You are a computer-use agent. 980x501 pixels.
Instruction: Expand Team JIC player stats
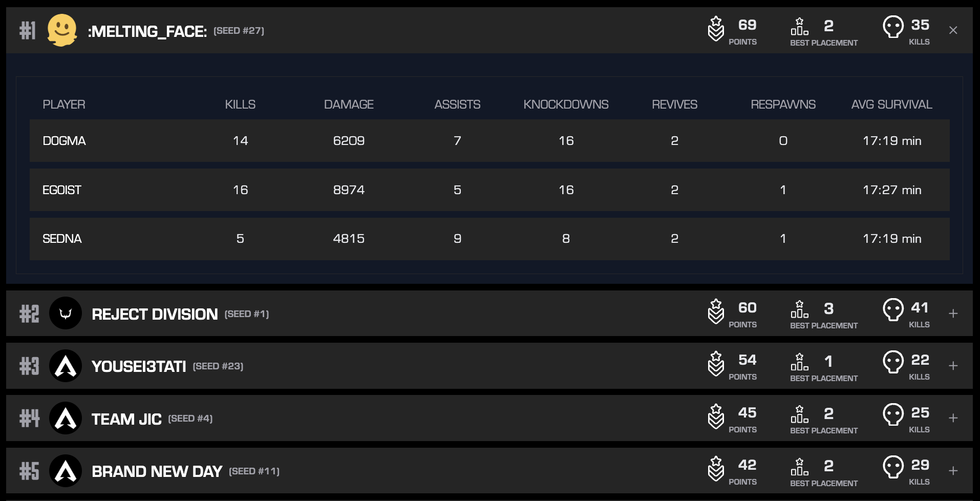point(953,418)
